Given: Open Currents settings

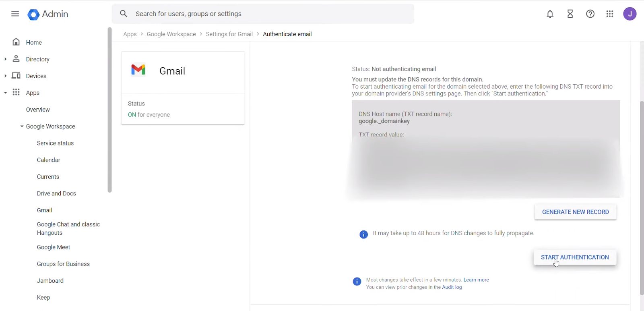Looking at the screenshot, I should (48, 177).
